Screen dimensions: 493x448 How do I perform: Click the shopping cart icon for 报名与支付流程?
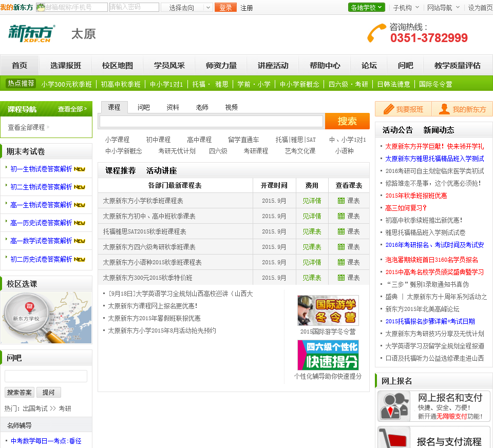(x=394, y=438)
